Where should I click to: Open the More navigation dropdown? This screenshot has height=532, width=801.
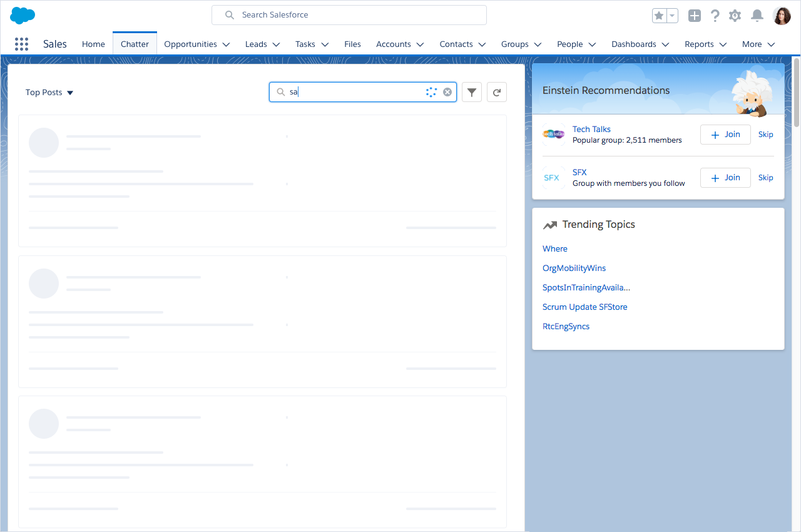pos(758,44)
